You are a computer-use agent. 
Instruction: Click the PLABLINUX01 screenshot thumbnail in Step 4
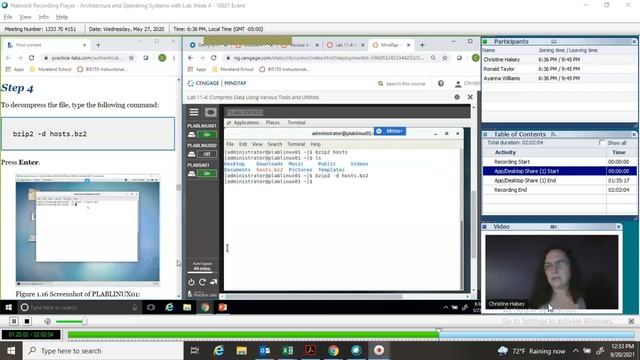(x=88, y=230)
